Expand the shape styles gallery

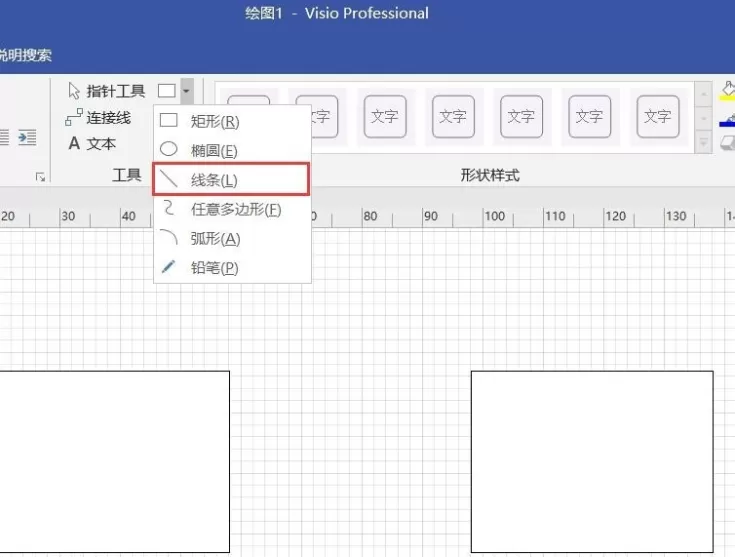[x=703, y=143]
